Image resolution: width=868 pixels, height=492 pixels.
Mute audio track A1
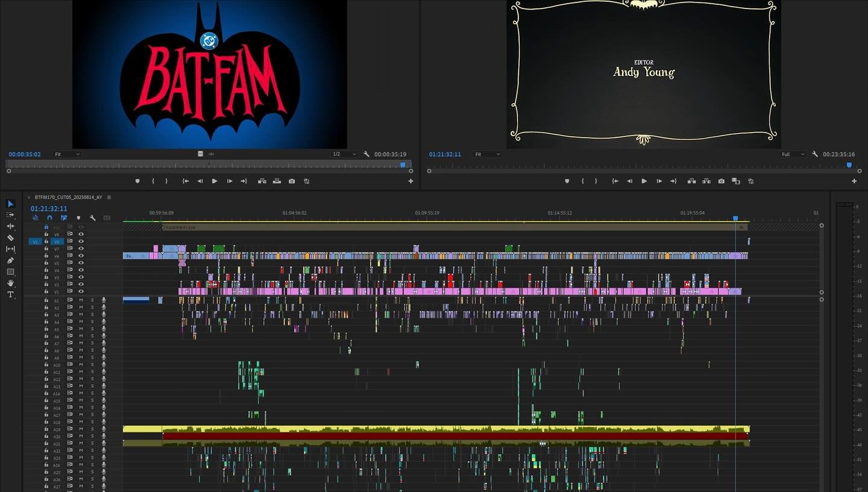pos(81,300)
